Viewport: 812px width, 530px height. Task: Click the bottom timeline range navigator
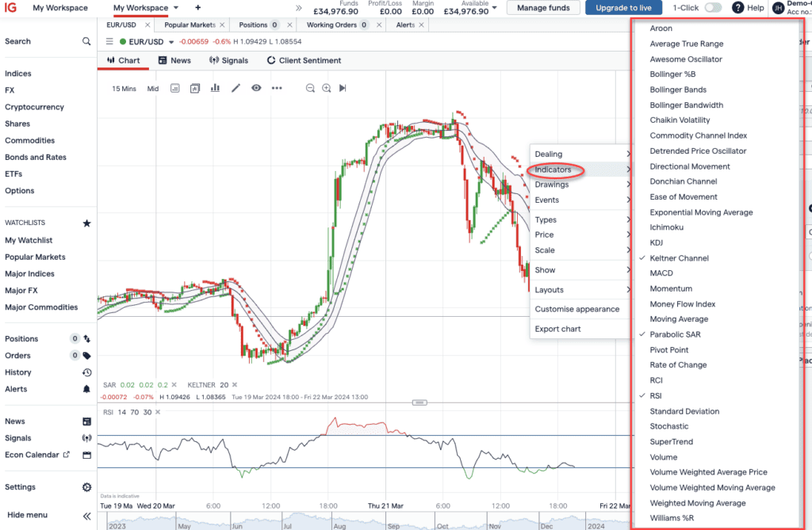click(x=364, y=522)
